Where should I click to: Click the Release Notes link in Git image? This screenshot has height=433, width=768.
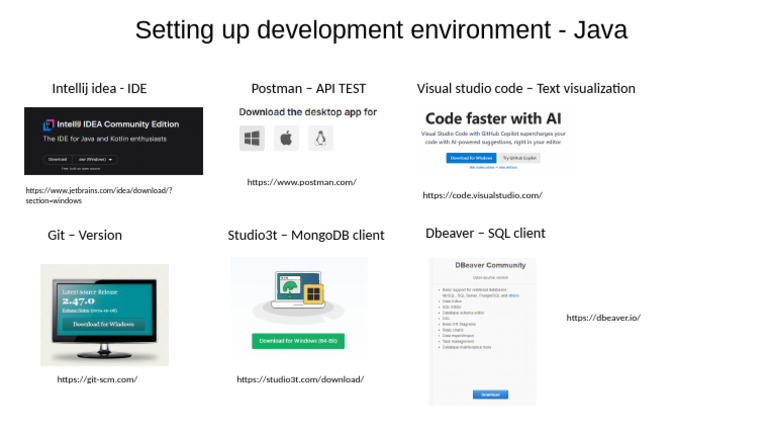(76, 311)
